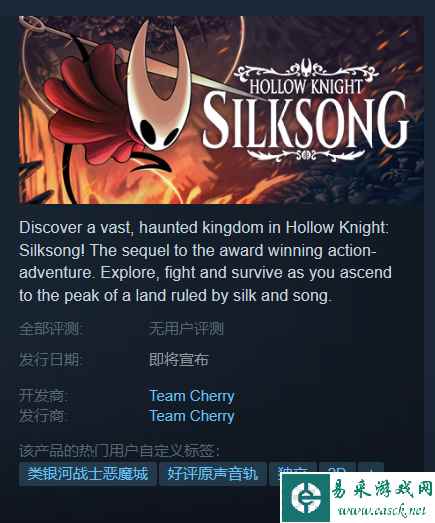The width and height of the screenshot is (435, 523).
Task: Expand more tags with the plus button
Action: (x=371, y=472)
